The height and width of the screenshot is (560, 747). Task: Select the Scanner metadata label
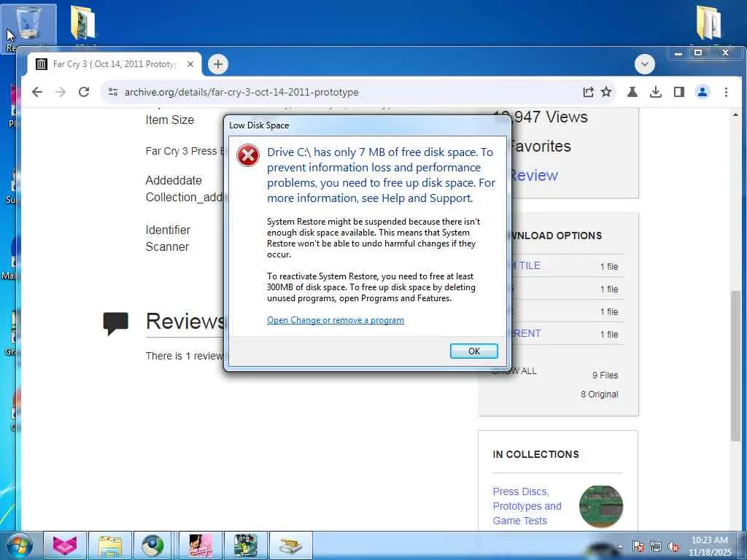[167, 246]
